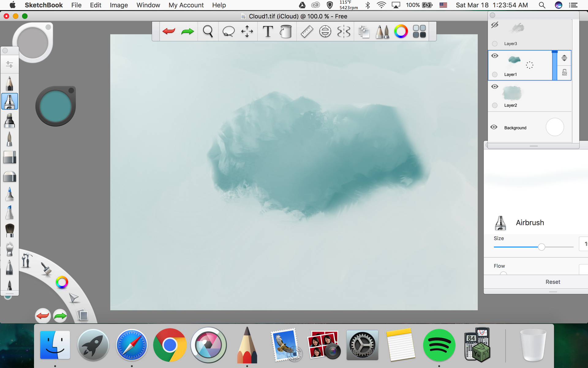
Task: Open Finder from the Dock
Action: coord(55,345)
